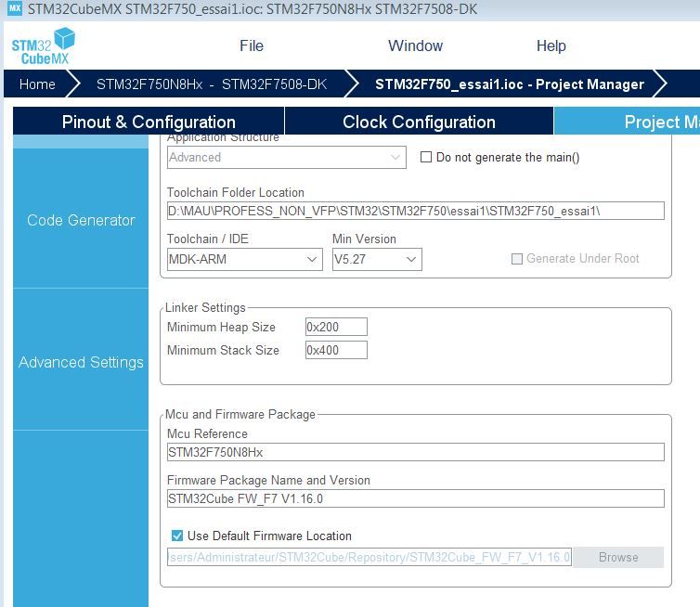The image size is (700, 607).
Task: Click the Firmware Package Name and Version label
Action: pos(268,480)
